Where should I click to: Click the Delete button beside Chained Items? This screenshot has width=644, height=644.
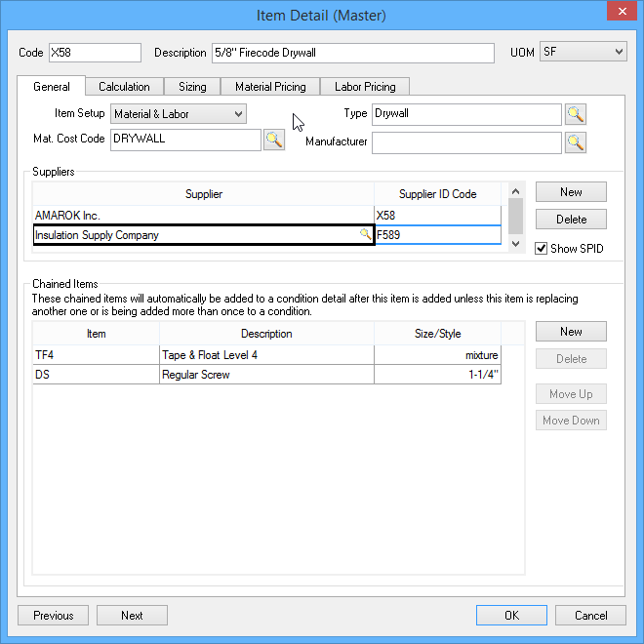571,359
